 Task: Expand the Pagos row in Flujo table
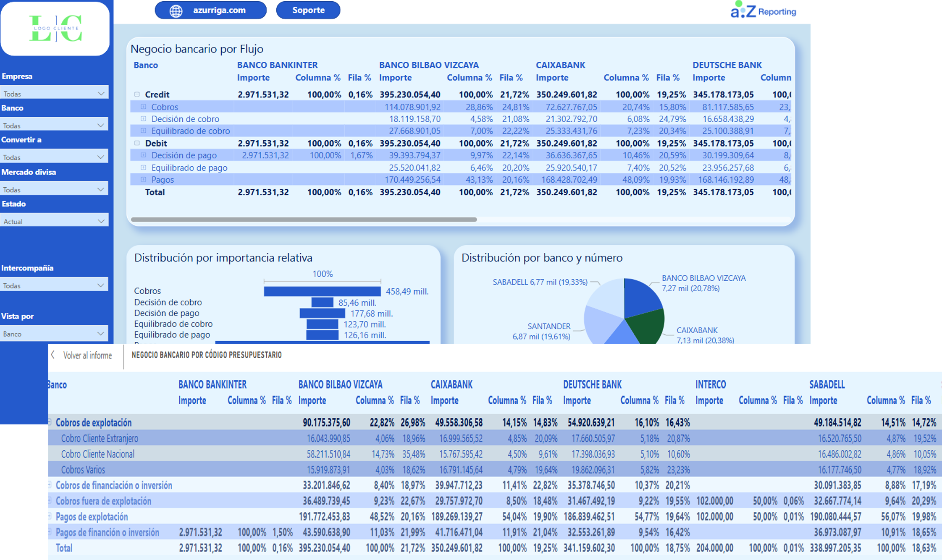click(x=143, y=179)
